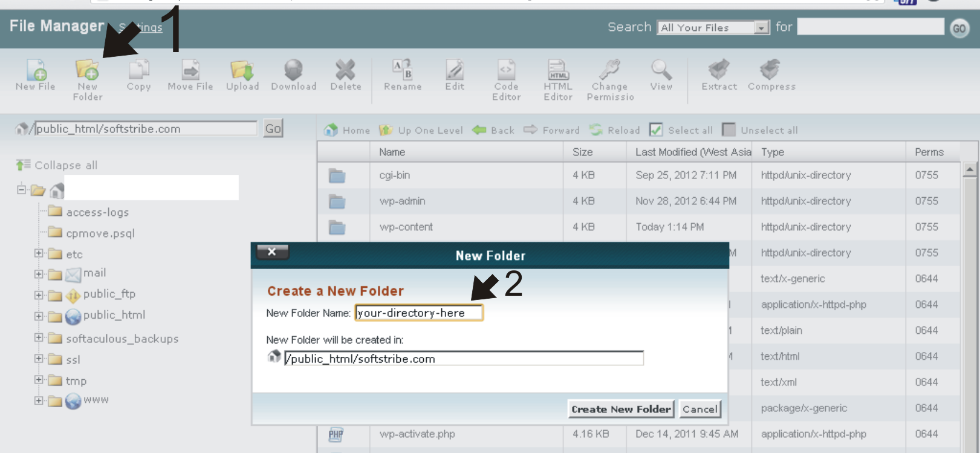Select the cpmove.psql tree folder

[x=92, y=233]
